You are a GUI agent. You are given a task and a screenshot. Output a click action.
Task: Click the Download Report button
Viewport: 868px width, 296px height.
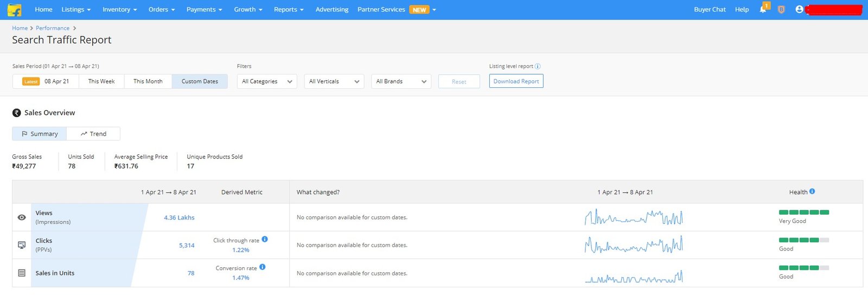click(x=516, y=81)
